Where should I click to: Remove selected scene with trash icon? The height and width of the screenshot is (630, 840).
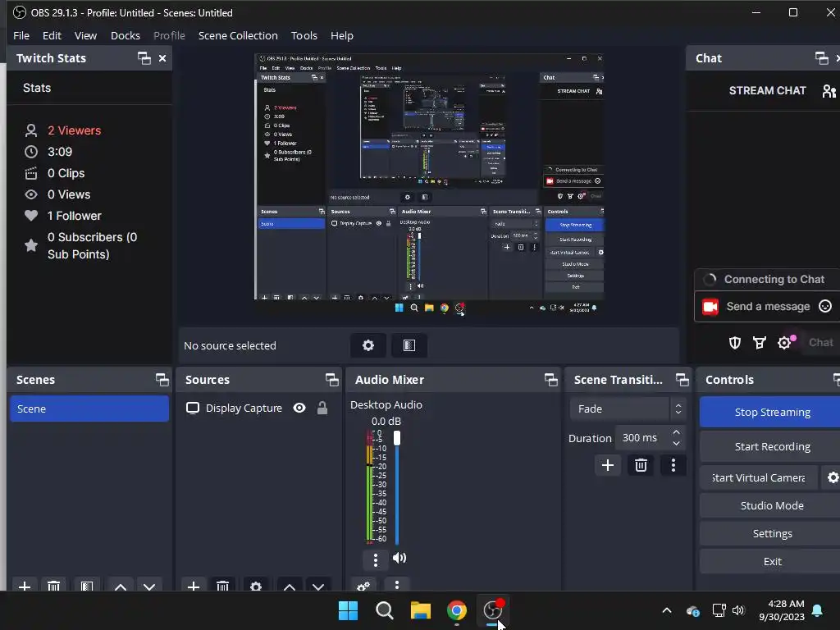pos(53,586)
